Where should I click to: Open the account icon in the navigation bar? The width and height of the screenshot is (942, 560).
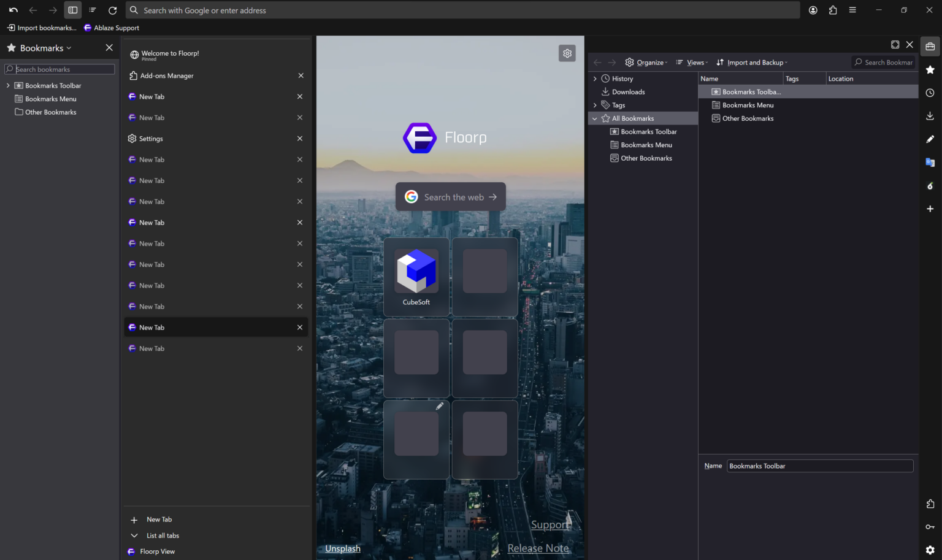click(813, 10)
